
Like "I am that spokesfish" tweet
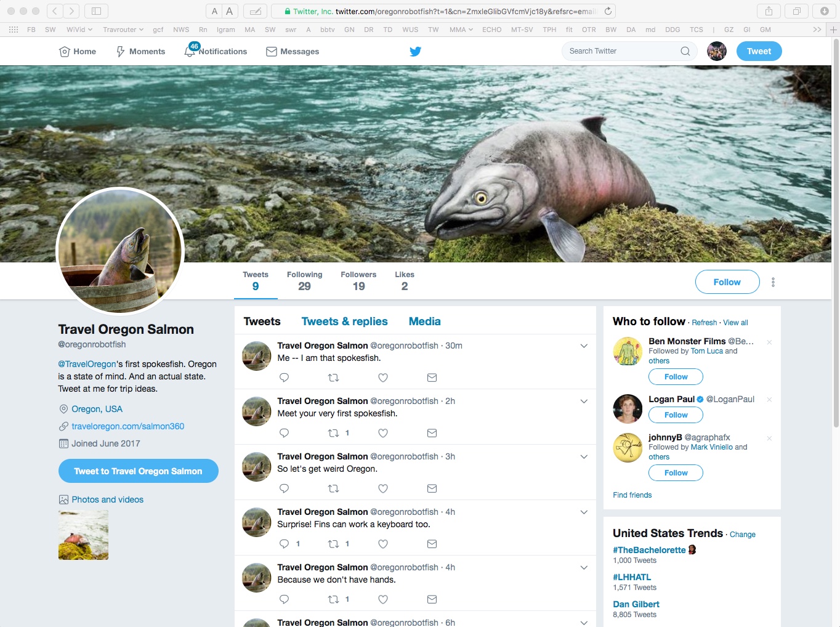click(383, 378)
